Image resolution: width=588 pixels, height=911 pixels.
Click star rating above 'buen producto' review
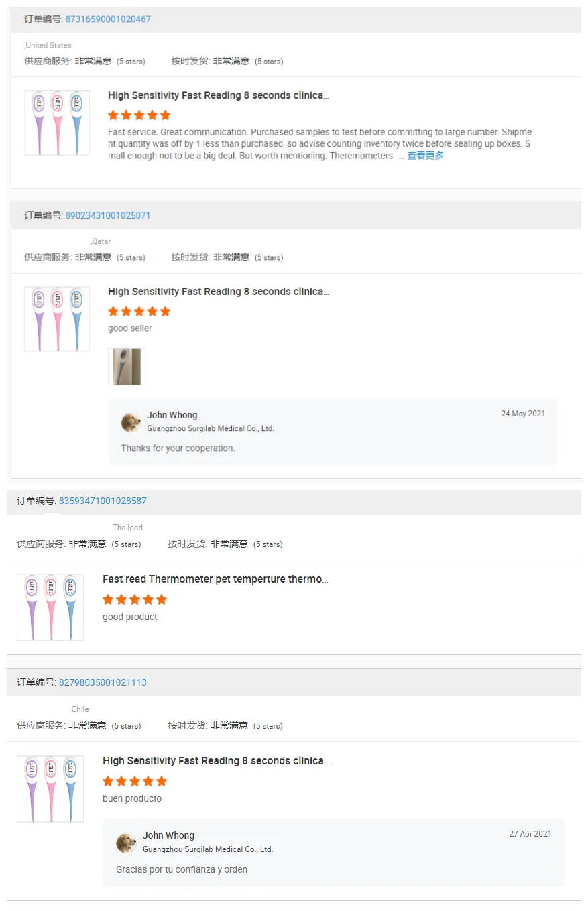click(135, 781)
